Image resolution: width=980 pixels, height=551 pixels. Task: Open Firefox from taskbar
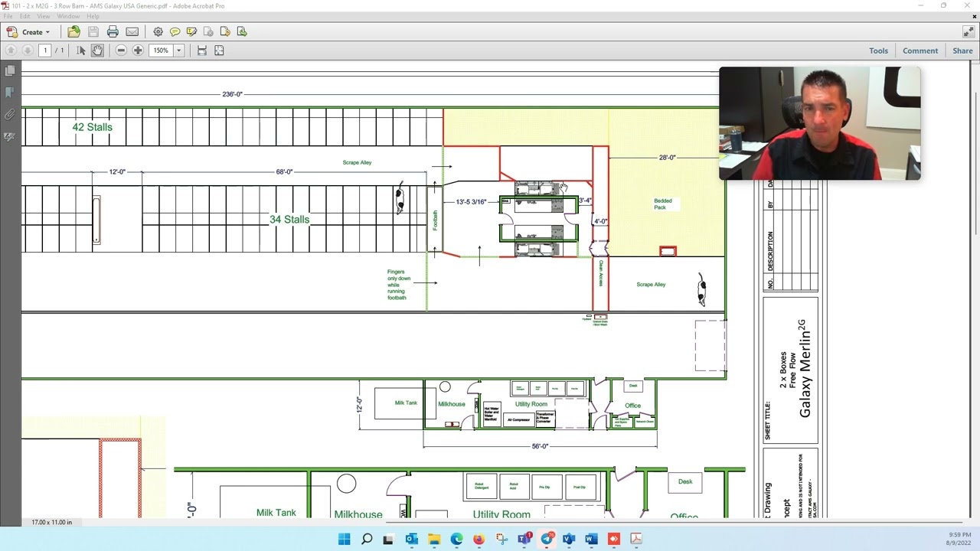pos(479,539)
